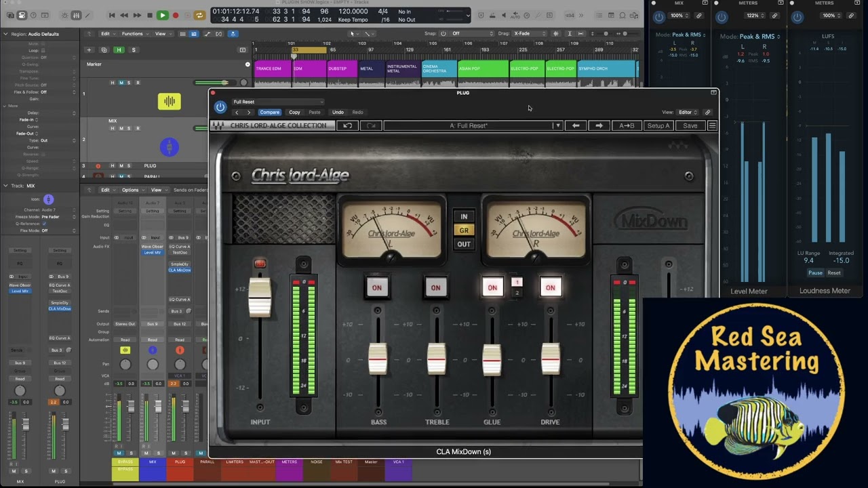Stop playback with the Stop button

pyautogui.click(x=149, y=15)
